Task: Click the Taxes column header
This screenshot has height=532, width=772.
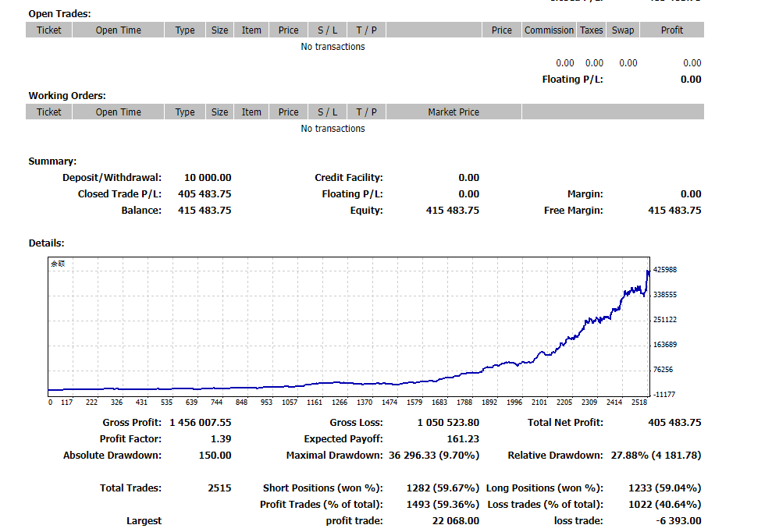Action: (592, 30)
